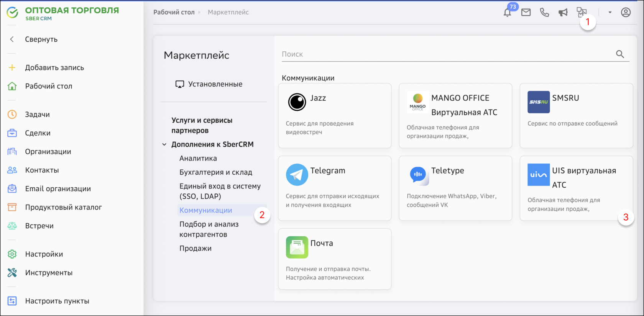Open the notifications bell icon

(507, 13)
